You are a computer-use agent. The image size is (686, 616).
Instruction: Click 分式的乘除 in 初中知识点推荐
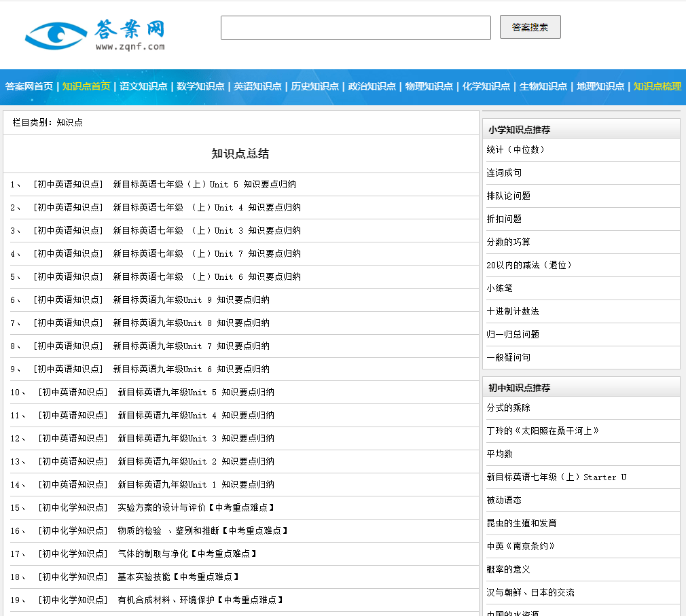[x=506, y=407]
